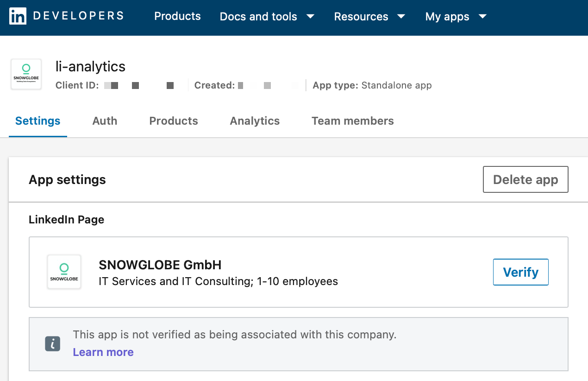Viewport: 588px width, 381px height.
Task: Follow the Learn more link
Action: 103,352
